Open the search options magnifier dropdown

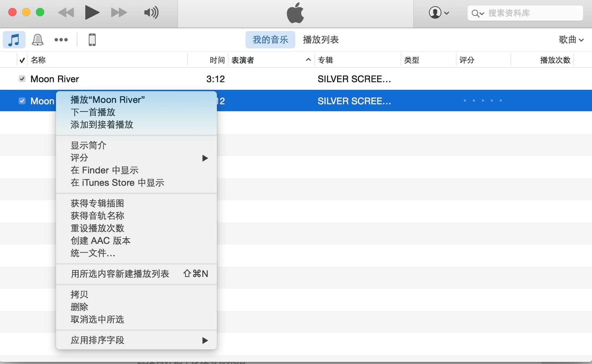(x=478, y=13)
